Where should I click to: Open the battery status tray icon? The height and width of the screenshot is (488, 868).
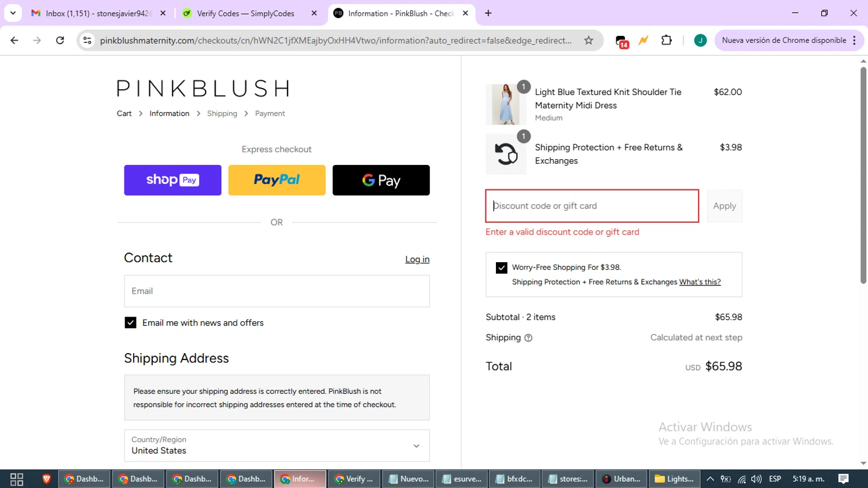click(726, 479)
